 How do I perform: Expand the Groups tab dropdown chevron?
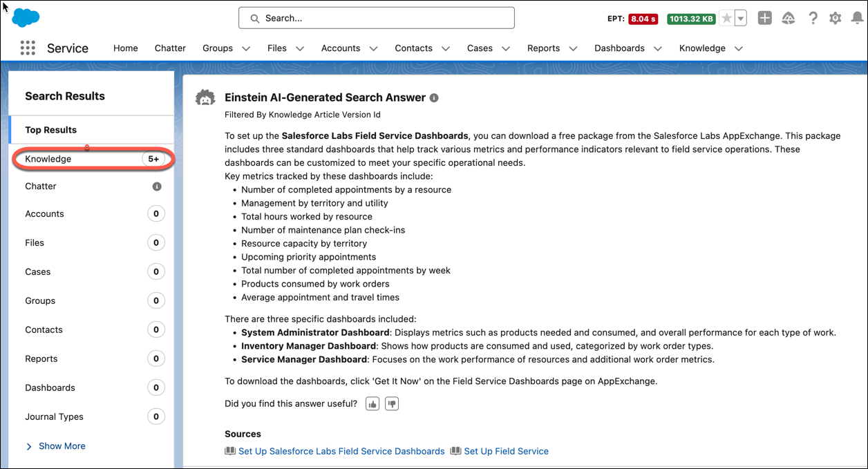point(246,49)
